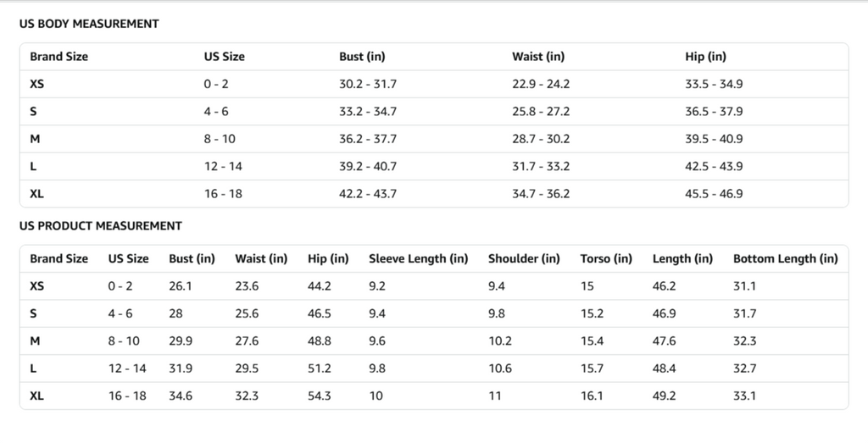Select the Length (in) column header
Screen dimensions: 868x443
(x=682, y=259)
